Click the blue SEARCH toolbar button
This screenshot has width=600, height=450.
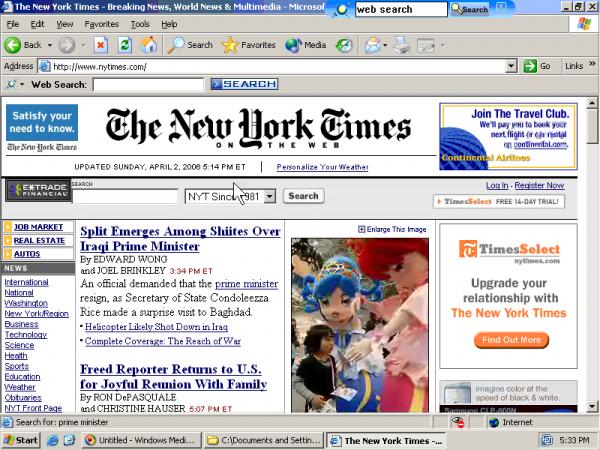pos(244,84)
